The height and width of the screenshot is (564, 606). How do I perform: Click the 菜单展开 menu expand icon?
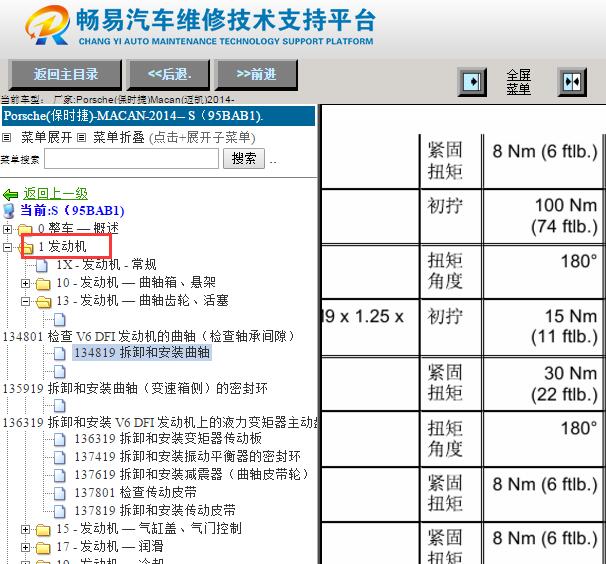point(7,137)
